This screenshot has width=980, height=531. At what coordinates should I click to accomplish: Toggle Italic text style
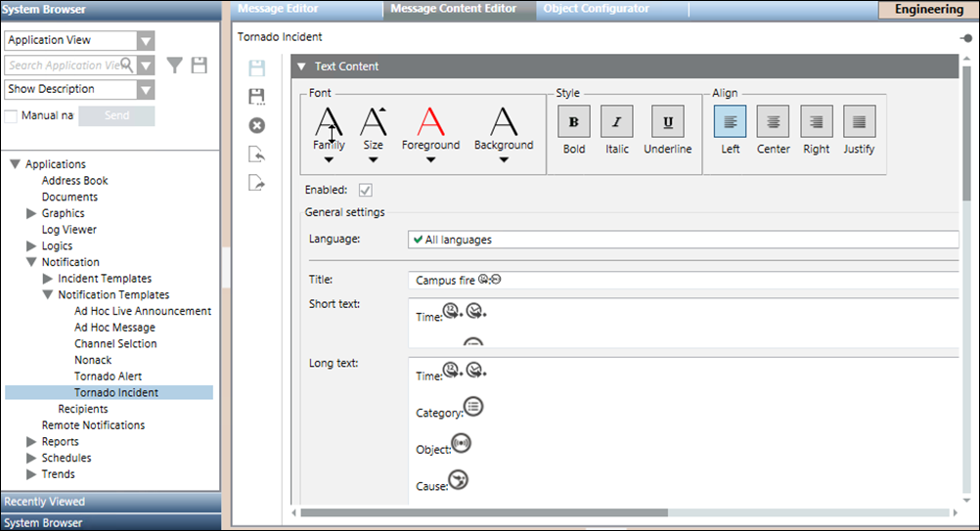[617, 122]
